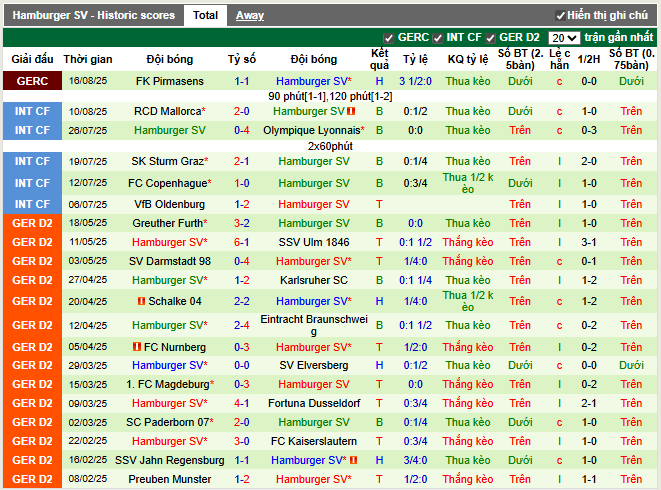Screen dimensions: 661x490
Task: Click red card icon next to Hamburger SV vs Mallorca
Action: point(351,111)
